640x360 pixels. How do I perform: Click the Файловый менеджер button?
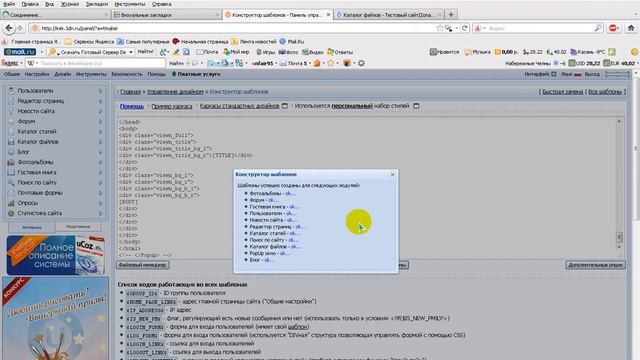coord(142,265)
